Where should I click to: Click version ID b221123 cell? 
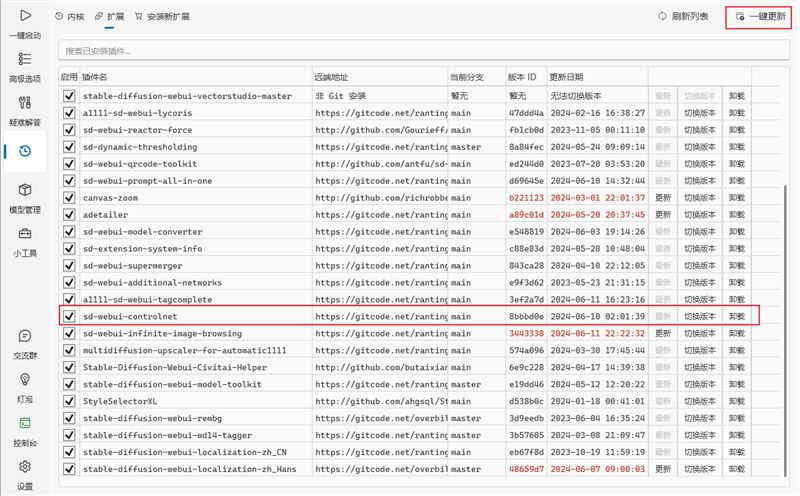[526, 197]
